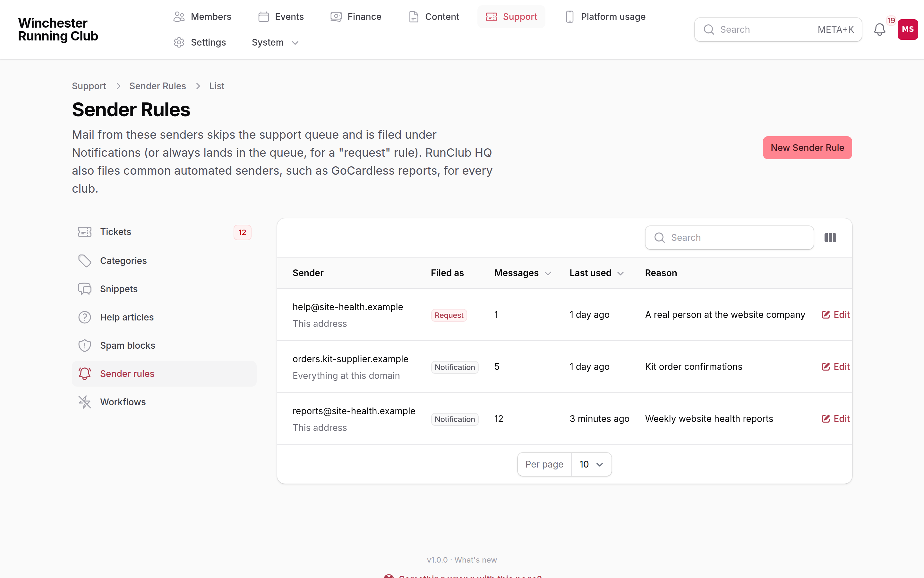
Task: Edit the help@site-health.example rule
Action: (x=835, y=315)
